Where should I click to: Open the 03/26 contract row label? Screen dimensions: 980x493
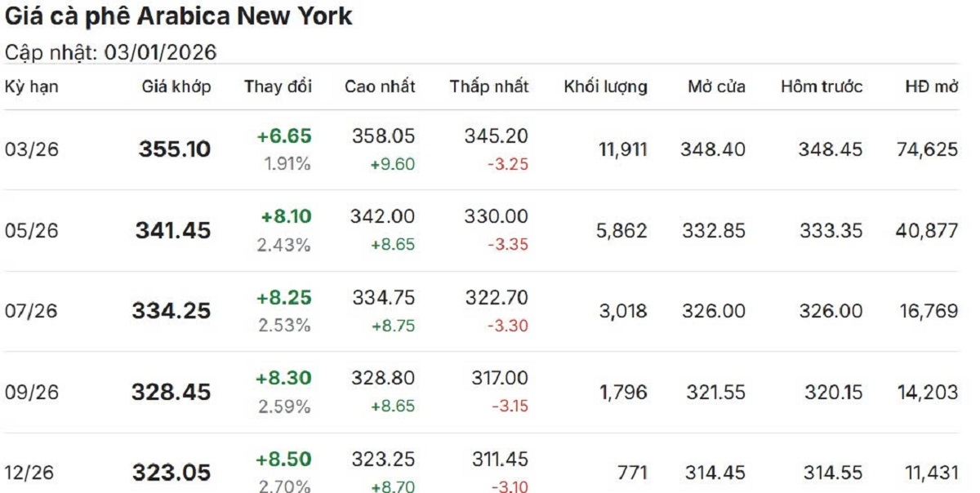point(32,150)
